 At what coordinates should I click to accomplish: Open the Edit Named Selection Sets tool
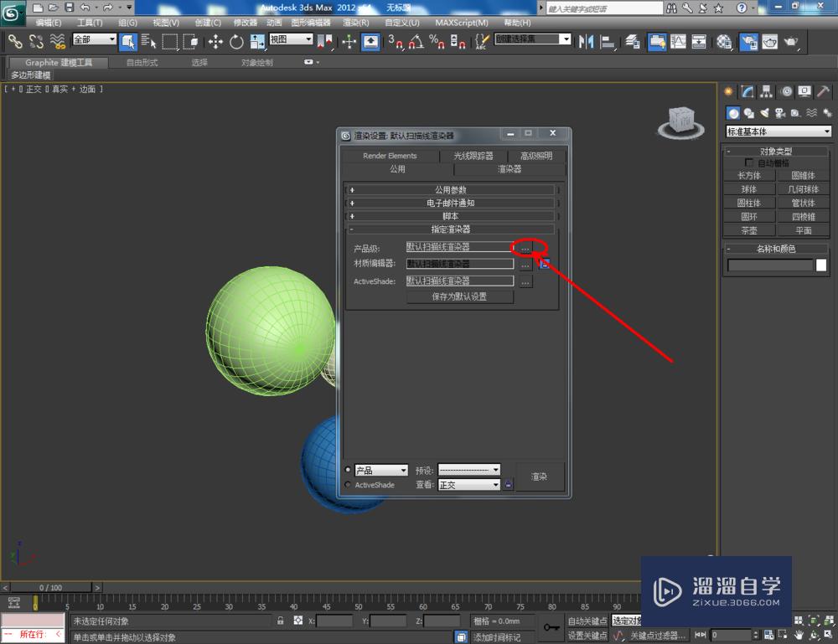482,41
